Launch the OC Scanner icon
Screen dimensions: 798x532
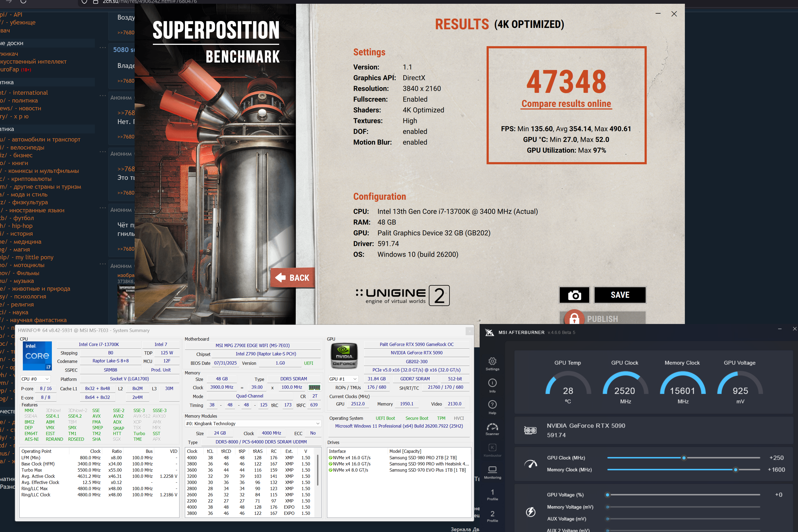click(492, 427)
